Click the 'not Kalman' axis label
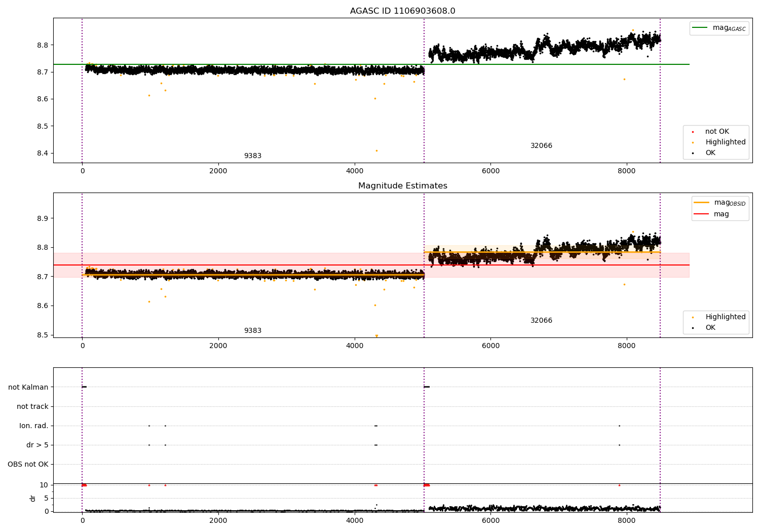Viewport: 760px width, 532px height. tap(28, 387)
